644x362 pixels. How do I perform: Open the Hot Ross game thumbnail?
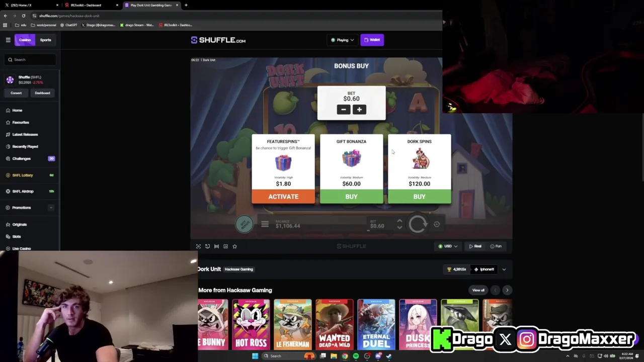(251, 324)
